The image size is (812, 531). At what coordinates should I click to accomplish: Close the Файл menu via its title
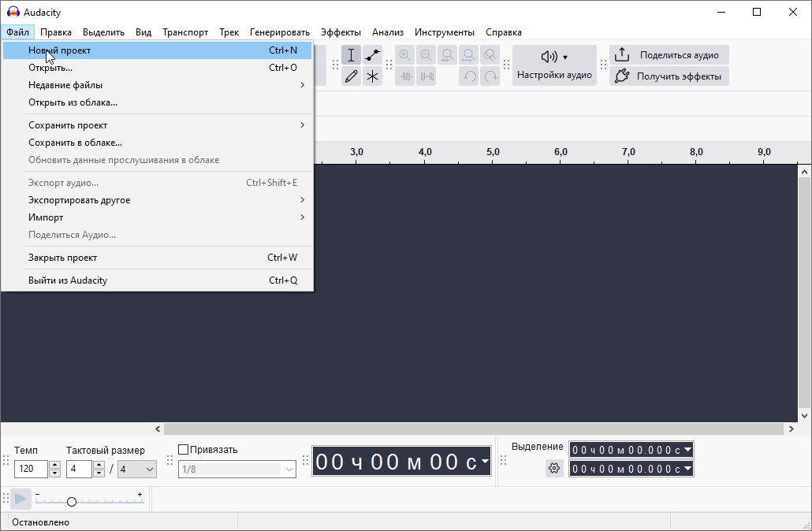coord(17,32)
